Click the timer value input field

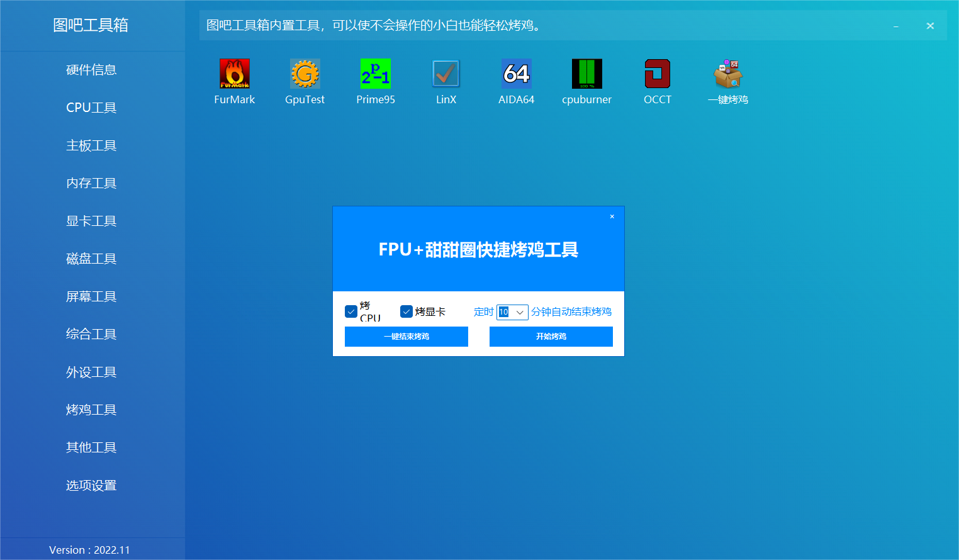(x=505, y=312)
